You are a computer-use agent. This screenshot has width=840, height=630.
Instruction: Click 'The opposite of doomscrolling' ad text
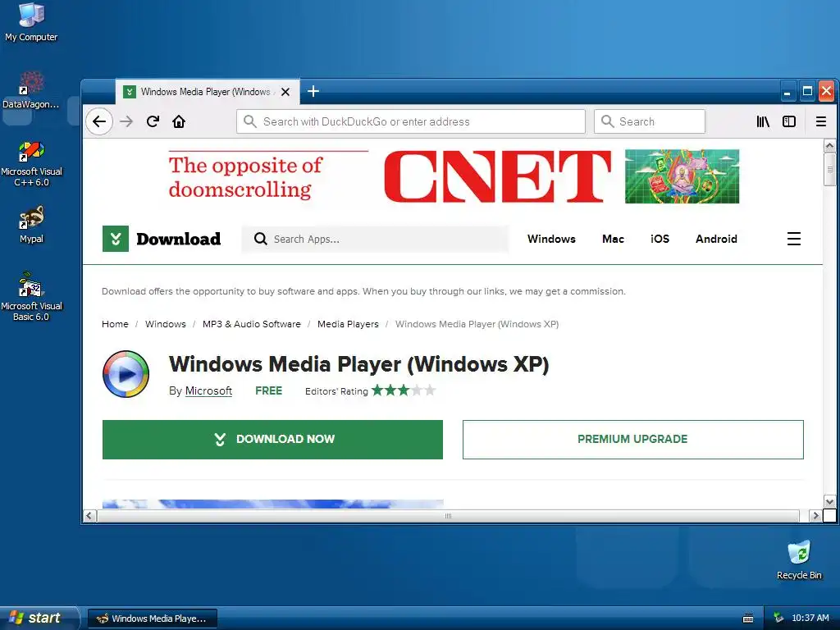point(245,177)
